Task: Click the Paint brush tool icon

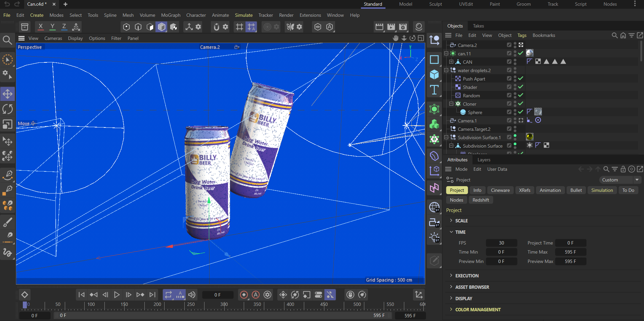Action: point(7,222)
